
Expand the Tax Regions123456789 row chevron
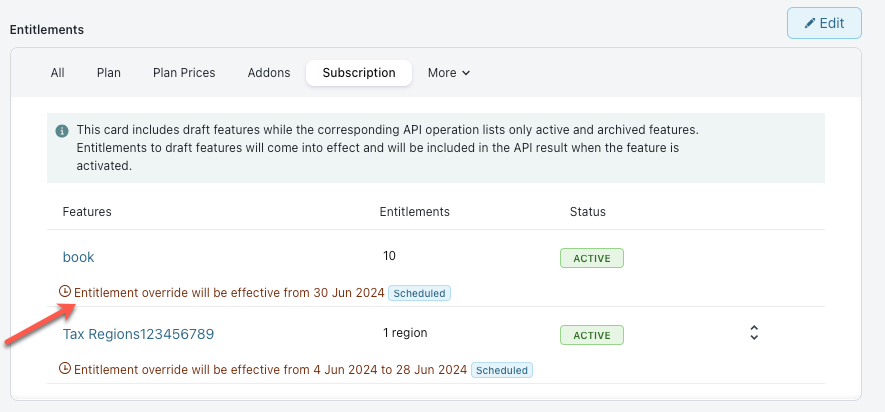(x=755, y=333)
